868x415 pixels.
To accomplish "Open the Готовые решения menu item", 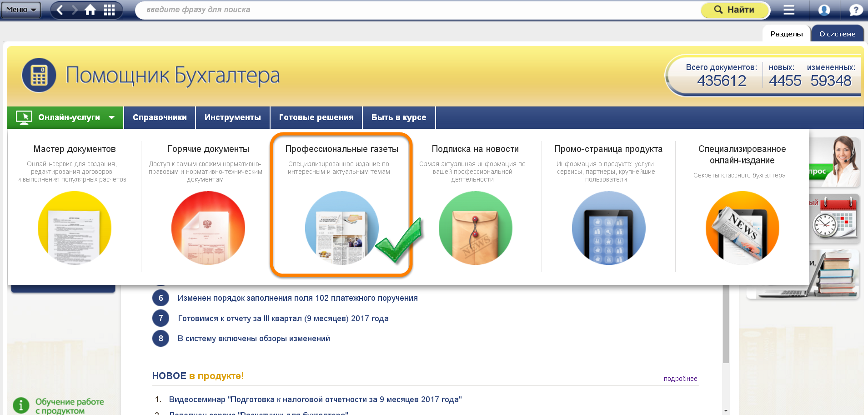I will [316, 117].
